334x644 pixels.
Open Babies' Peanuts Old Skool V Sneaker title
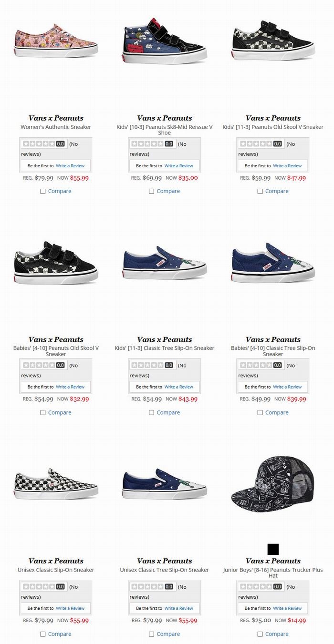(x=56, y=351)
